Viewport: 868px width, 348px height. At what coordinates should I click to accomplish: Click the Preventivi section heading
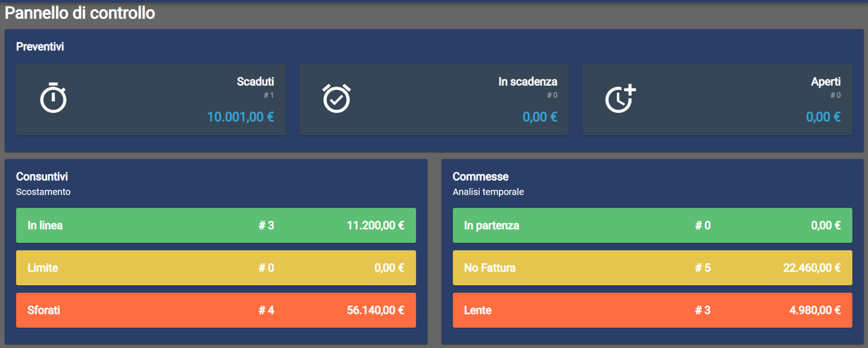coord(40,47)
